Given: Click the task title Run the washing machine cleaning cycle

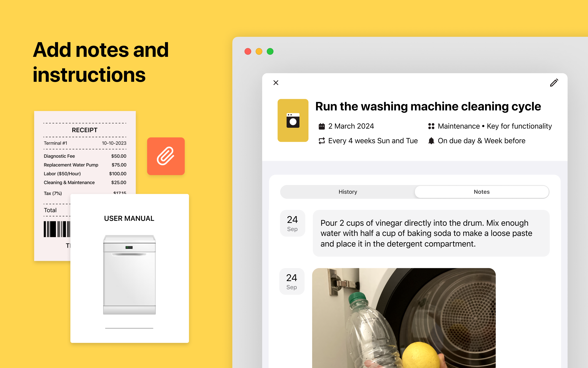Looking at the screenshot, I should (428, 106).
